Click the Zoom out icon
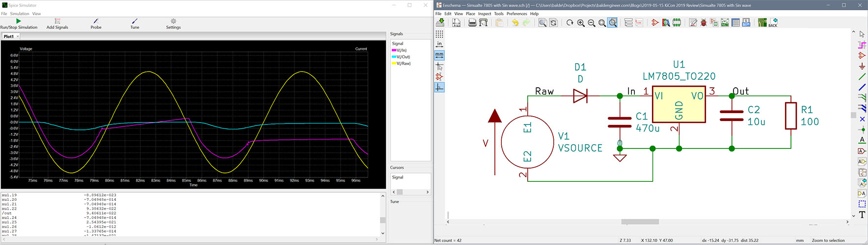Viewport: 868px width, 245px height. (x=592, y=23)
